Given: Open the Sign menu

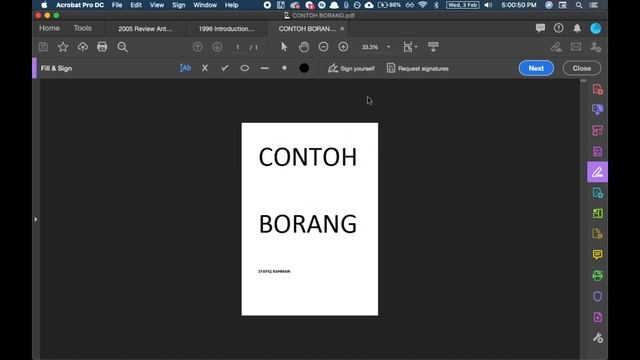Looking at the screenshot, I should (x=179, y=5).
